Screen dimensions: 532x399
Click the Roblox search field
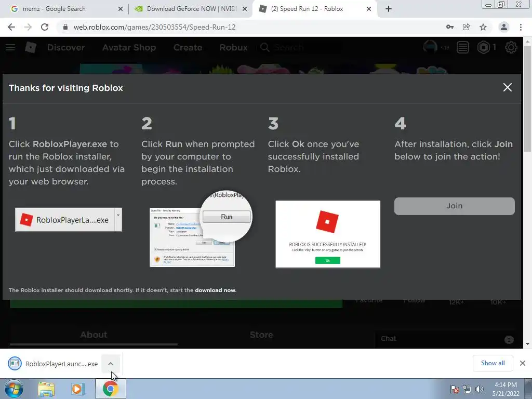[x=300, y=47]
